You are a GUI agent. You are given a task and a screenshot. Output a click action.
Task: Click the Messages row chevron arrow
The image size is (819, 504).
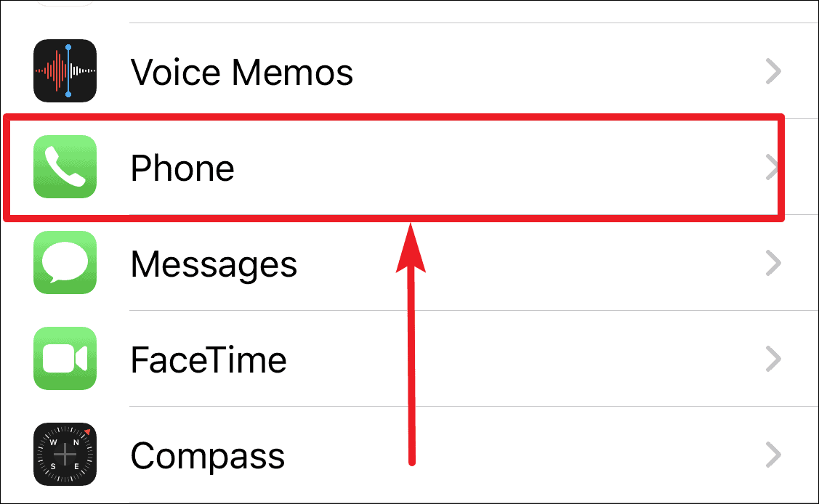[x=773, y=263]
